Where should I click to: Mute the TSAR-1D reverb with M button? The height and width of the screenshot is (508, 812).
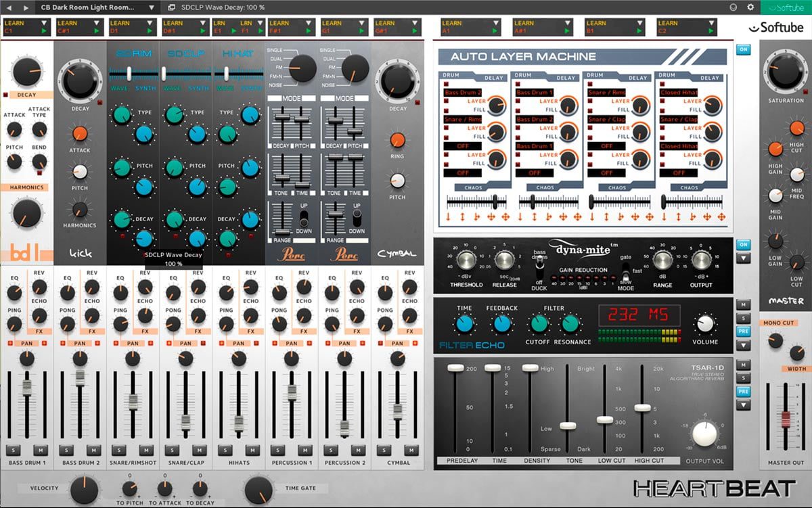click(744, 365)
